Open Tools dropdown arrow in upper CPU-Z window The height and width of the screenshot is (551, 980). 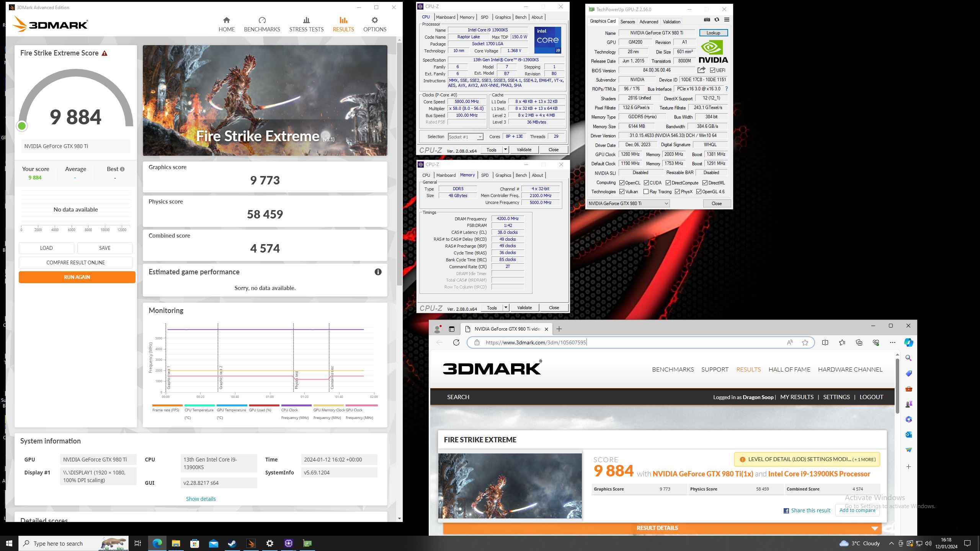click(505, 150)
